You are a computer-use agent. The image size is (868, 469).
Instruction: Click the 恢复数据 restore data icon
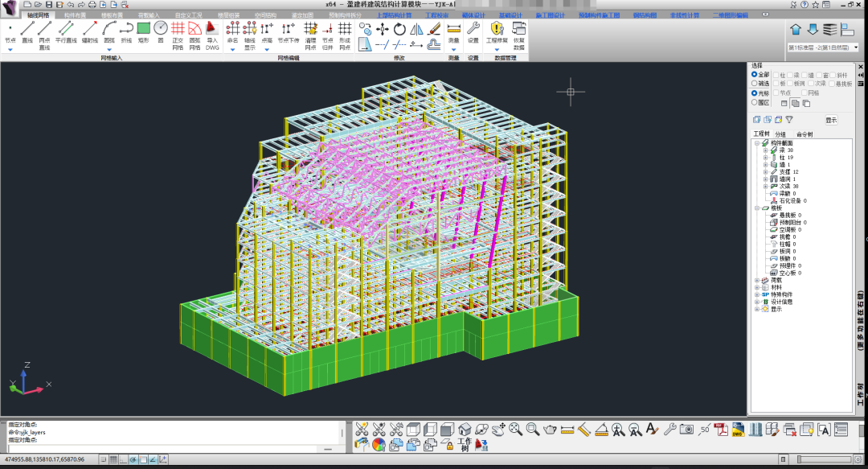click(x=518, y=36)
